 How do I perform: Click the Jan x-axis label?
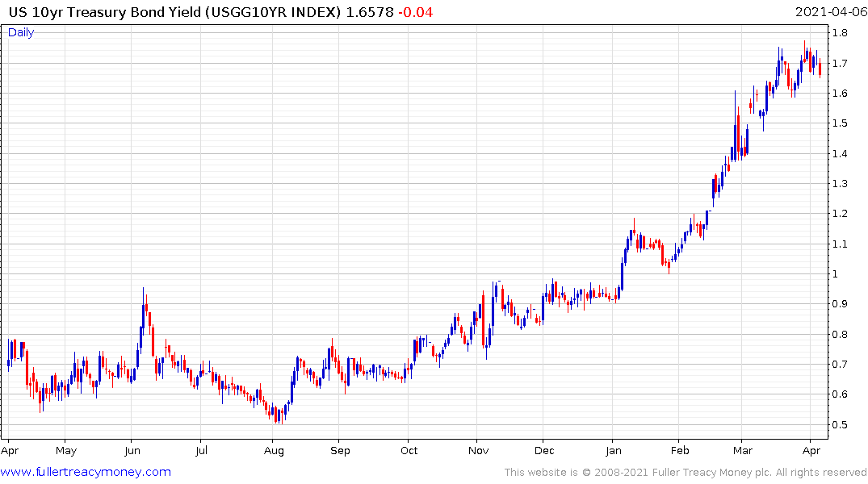pos(614,451)
